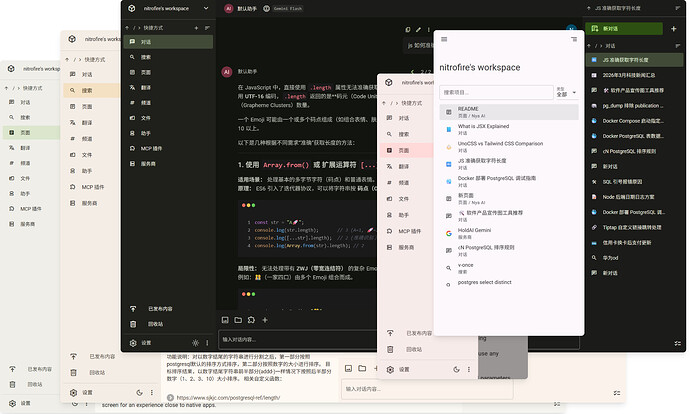Click the workspace cube logo in the pink window
This screenshot has width=690, height=414.
click(x=389, y=82)
